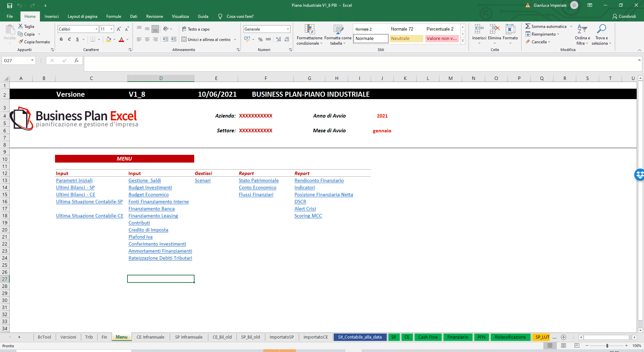The width and height of the screenshot is (644, 352).
Task: Click the percent style icon
Action: 260,39
